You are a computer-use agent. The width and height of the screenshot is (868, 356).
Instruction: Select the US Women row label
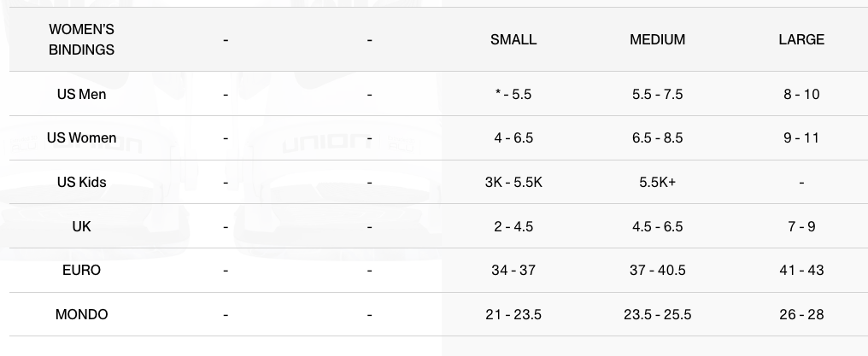(x=81, y=137)
